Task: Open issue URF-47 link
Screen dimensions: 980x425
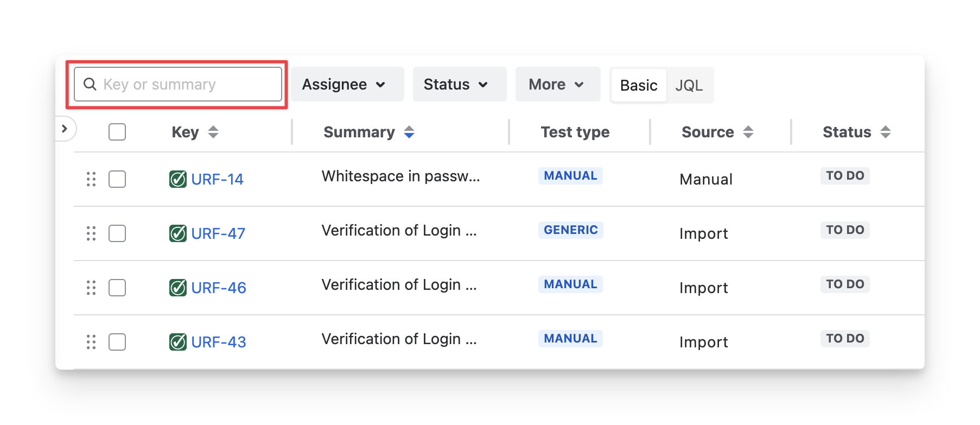Action: 218,233
